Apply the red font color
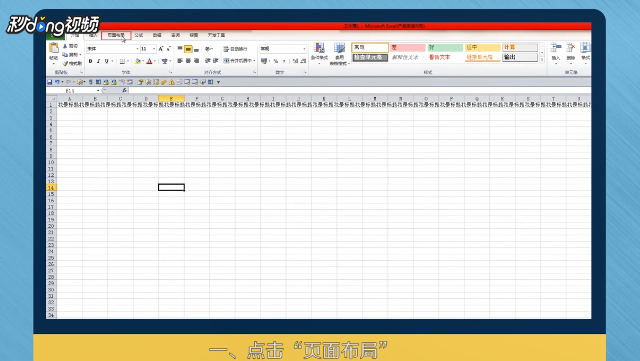 click(x=149, y=61)
